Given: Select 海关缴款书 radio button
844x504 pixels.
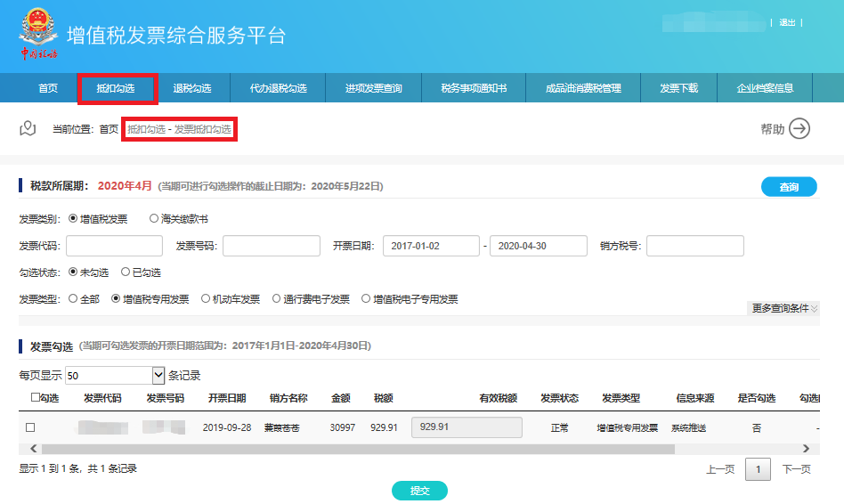Looking at the screenshot, I should [x=154, y=218].
